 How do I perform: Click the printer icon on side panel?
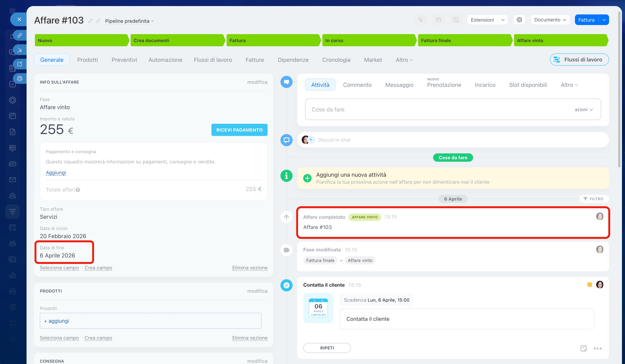coord(20,79)
